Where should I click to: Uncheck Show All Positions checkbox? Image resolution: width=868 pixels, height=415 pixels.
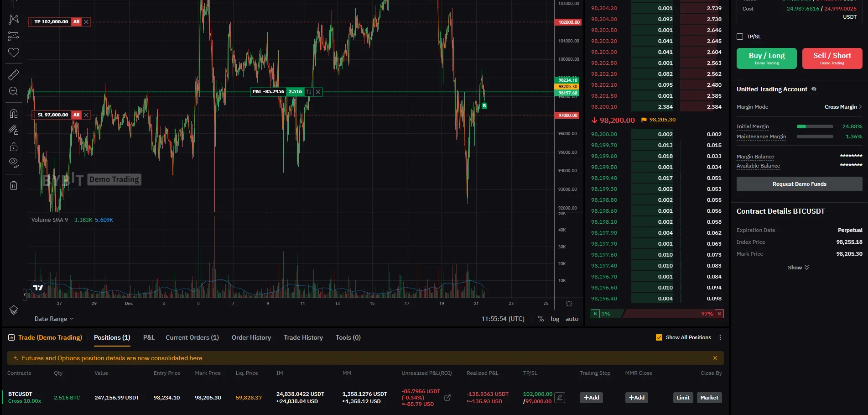[x=659, y=337]
